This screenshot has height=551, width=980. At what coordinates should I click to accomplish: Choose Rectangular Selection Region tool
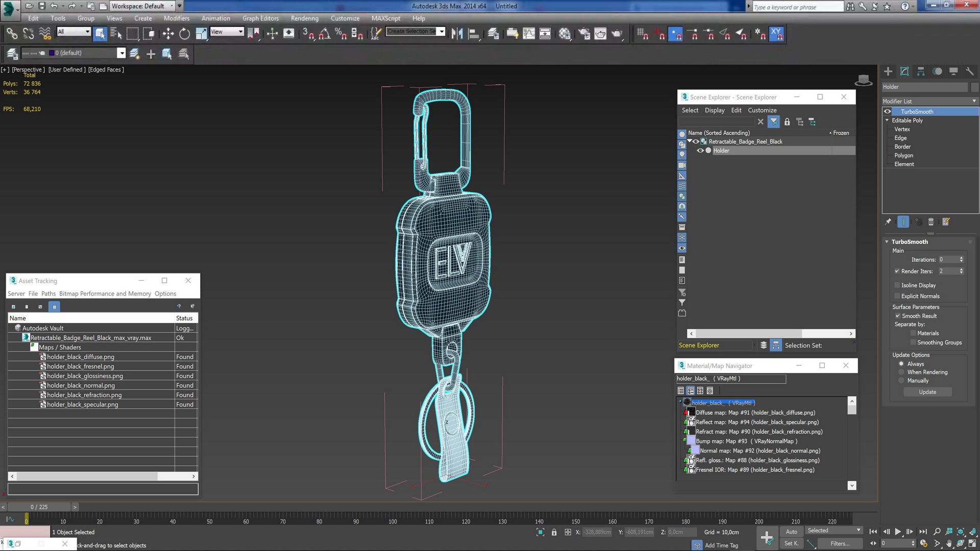click(x=133, y=34)
